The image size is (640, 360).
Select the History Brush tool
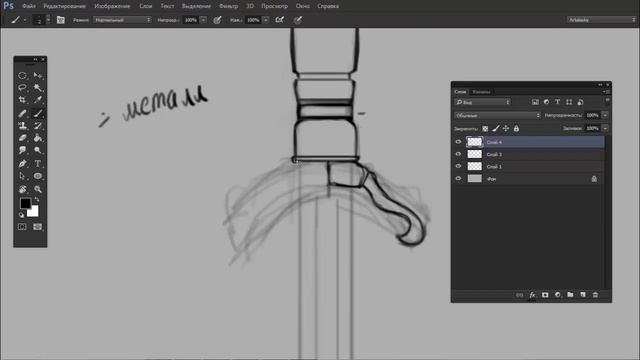38,126
